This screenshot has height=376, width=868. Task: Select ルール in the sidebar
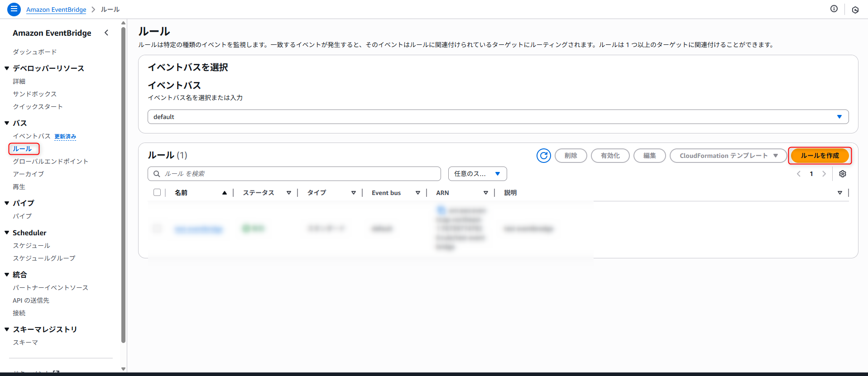pyautogui.click(x=22, y=149)
